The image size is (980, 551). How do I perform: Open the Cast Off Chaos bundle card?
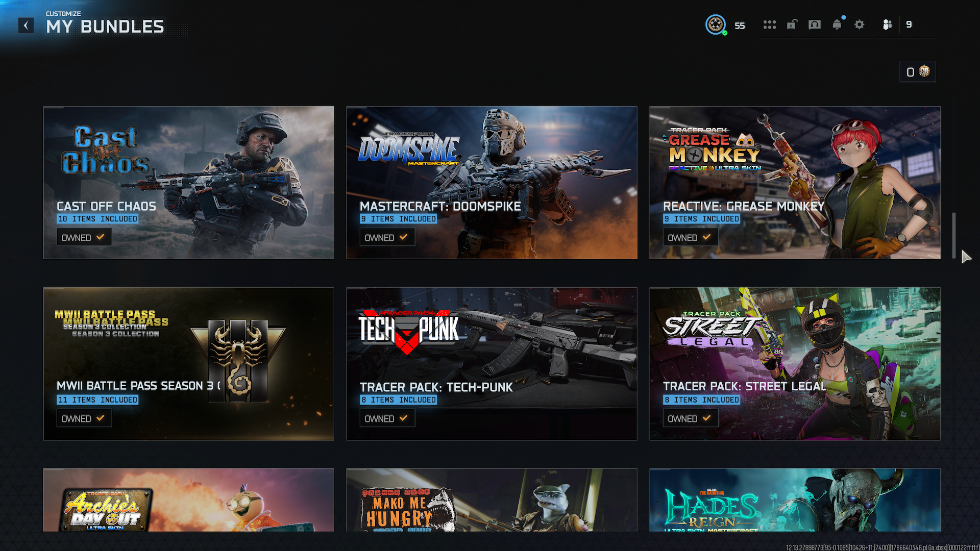click(189, 183)
